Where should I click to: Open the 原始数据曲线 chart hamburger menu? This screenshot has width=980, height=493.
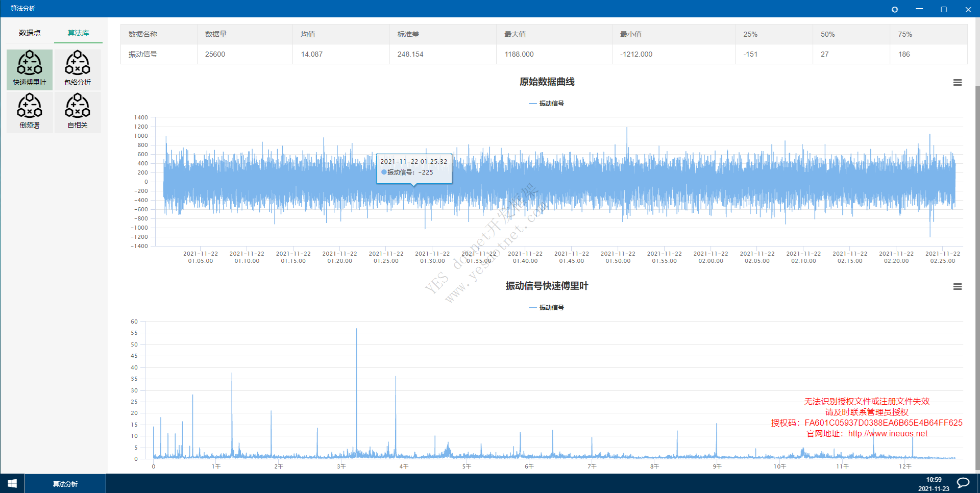(958, 82)
